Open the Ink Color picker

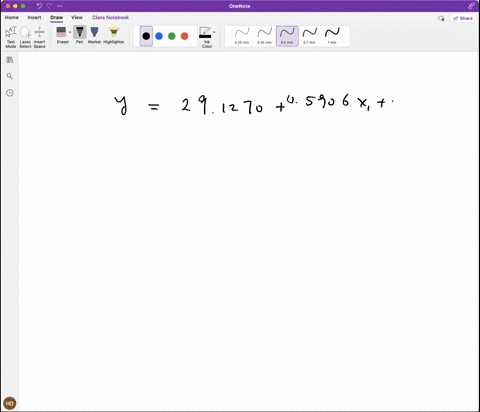point(205,37)
